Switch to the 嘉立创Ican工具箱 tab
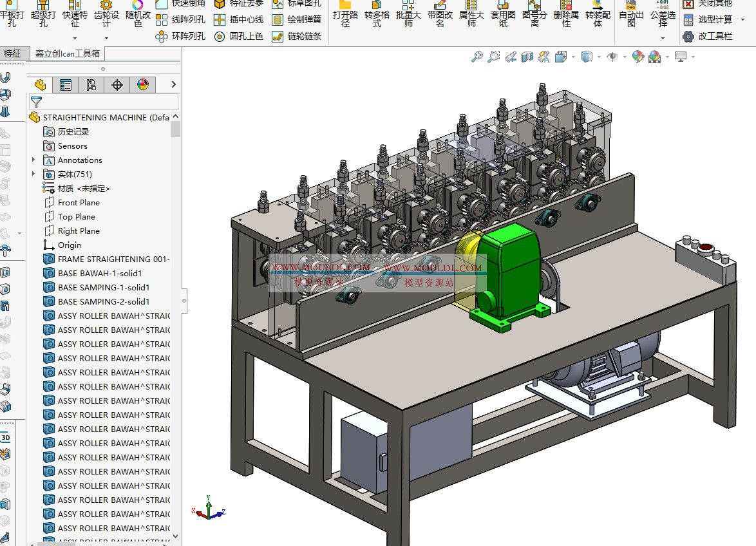The height and width of the screenshot is (546, 756). click(68, 53)
